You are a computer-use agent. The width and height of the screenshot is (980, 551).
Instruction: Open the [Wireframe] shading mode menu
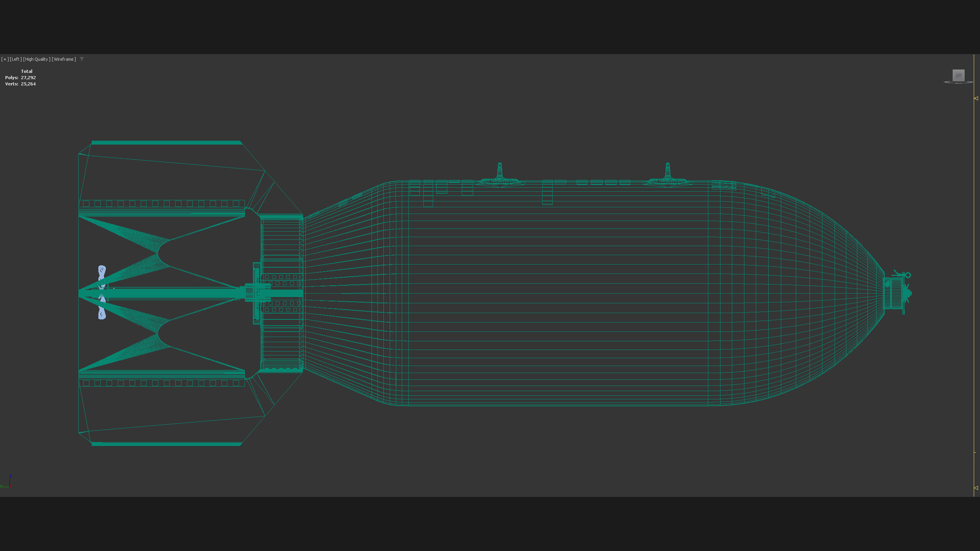[x=64, y=59]
